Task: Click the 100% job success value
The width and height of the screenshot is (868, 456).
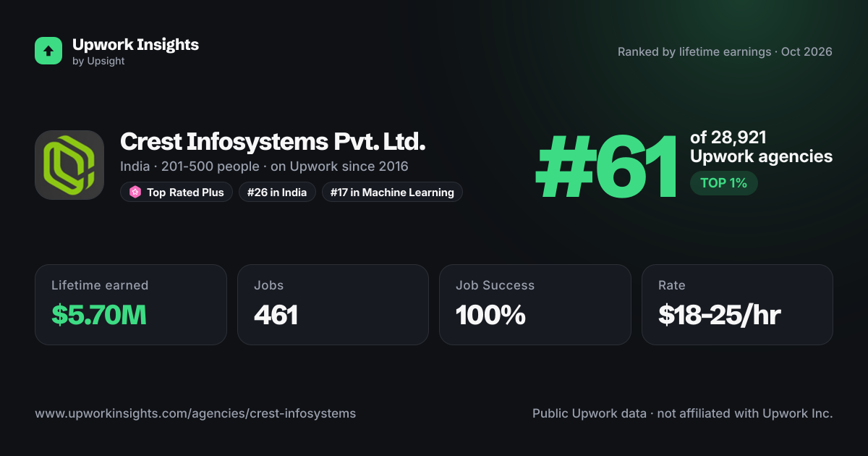Action: (x=490, y=315)
